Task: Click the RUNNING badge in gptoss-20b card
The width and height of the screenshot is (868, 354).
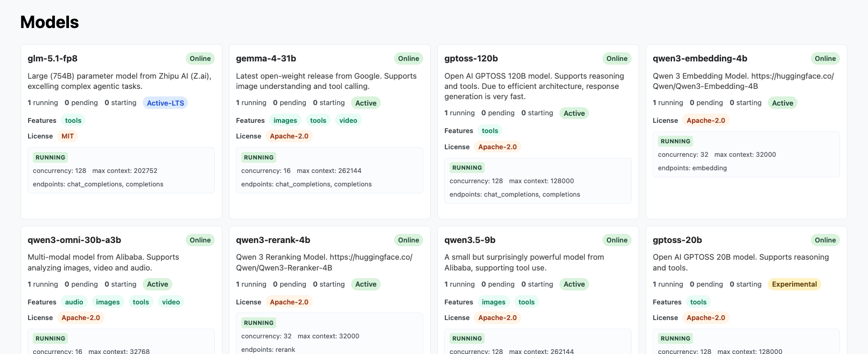Action: [675, 338]
